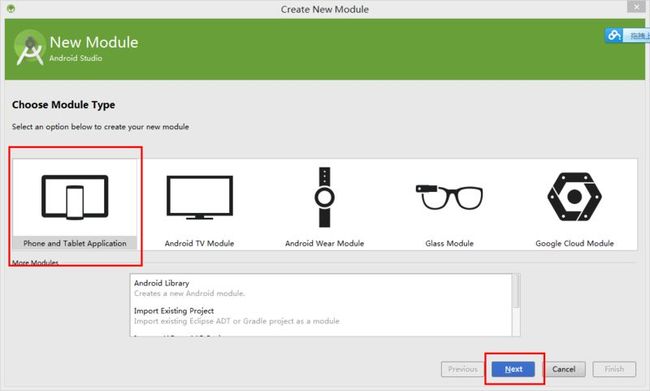
Task: Click the 'Android Wear Module' label
Action: [325, 243]
